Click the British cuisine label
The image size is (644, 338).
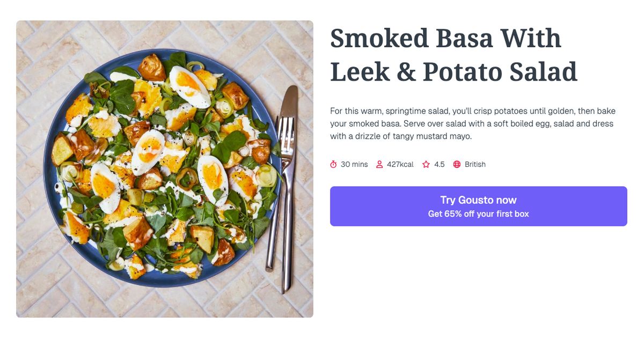click(474, 164)
